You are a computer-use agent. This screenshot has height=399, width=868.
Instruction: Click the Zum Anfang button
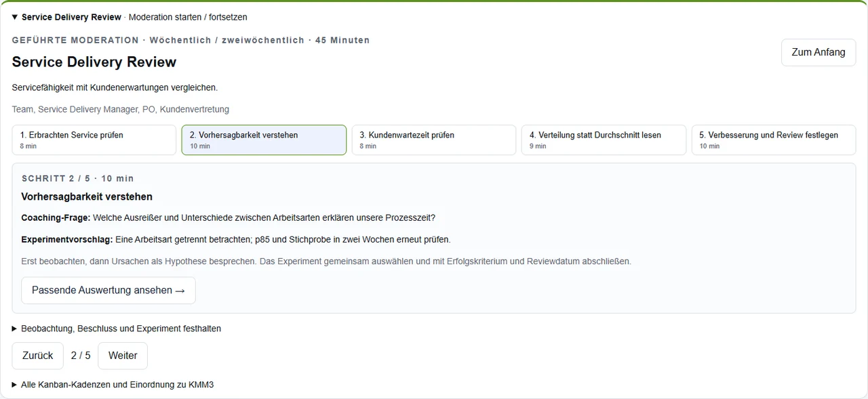coord(818,52)
